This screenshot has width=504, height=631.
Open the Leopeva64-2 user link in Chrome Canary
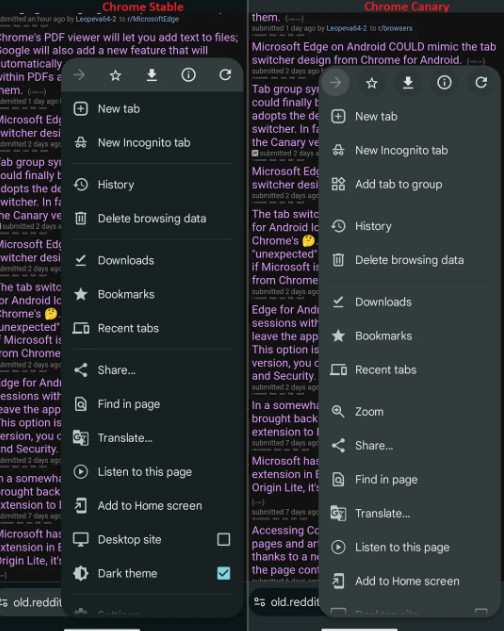click(x=347, y=28)
